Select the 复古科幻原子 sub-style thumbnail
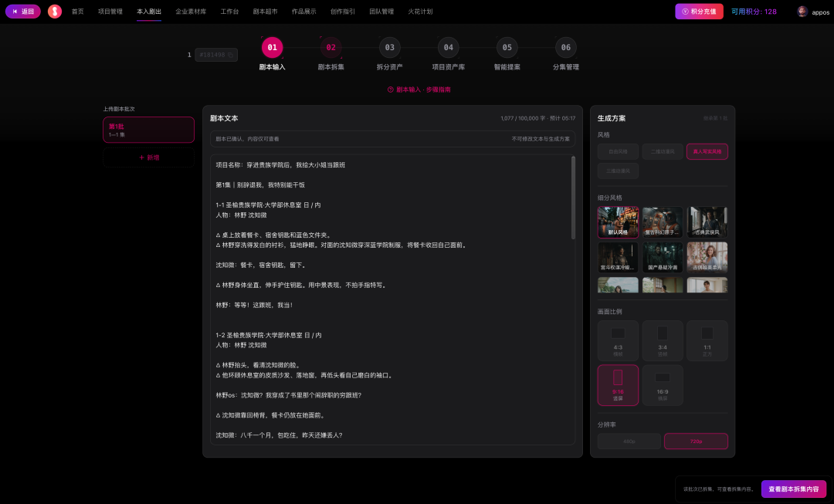The image size is (834, 504). click(663, 222)
